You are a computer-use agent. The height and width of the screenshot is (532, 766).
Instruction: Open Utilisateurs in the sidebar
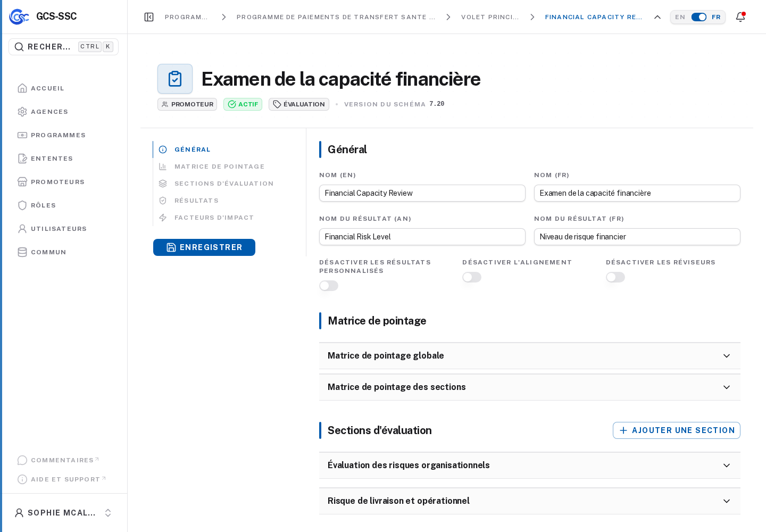click(x=59, y=229)
